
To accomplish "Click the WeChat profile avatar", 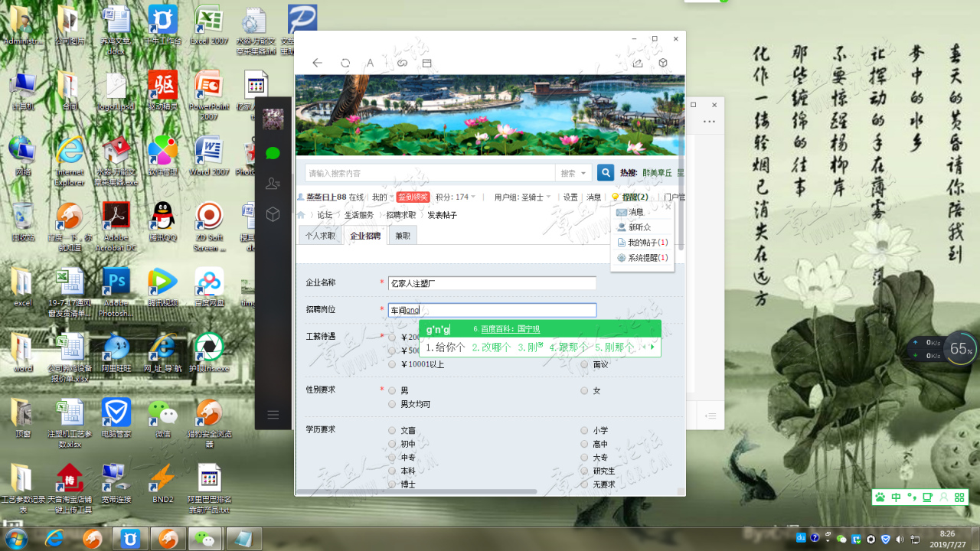I will coord(273,119).
